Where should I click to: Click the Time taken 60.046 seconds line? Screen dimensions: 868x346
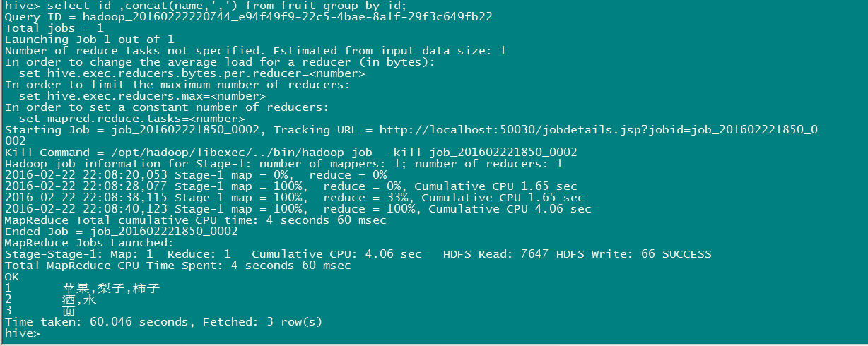tap(163, 322)
